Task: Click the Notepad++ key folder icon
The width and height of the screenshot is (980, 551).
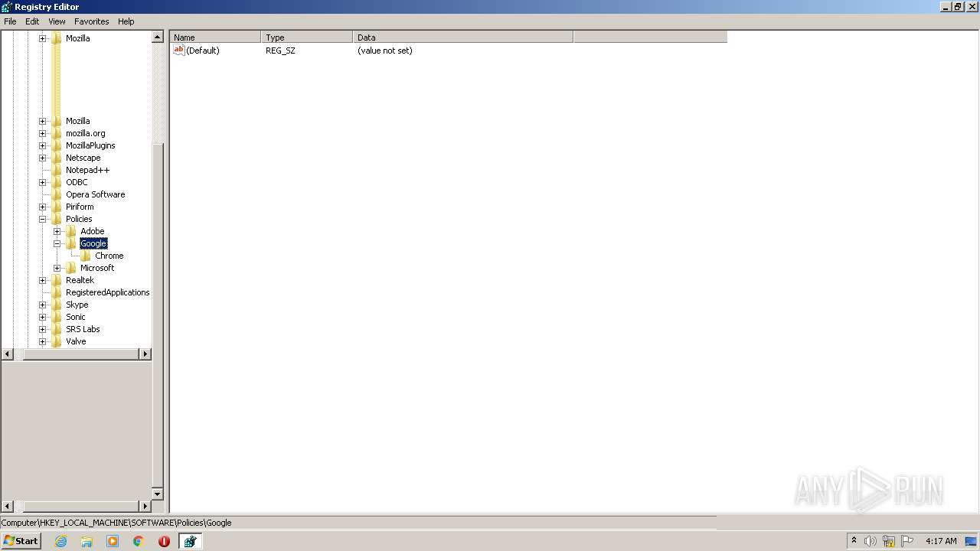Action: tap(57, 170)
